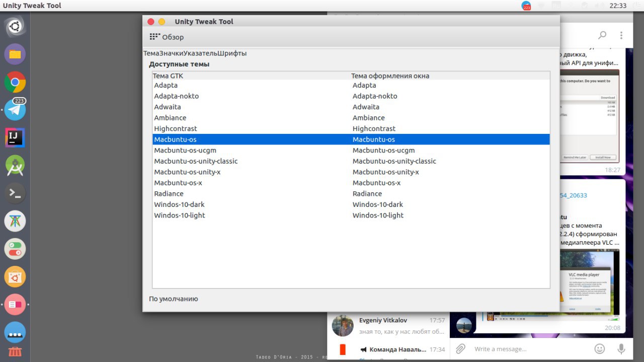Select the Macbuntu-os-unity-classic theme row
This screenshot has height=362, width=644.
click(x=351, y=161)
